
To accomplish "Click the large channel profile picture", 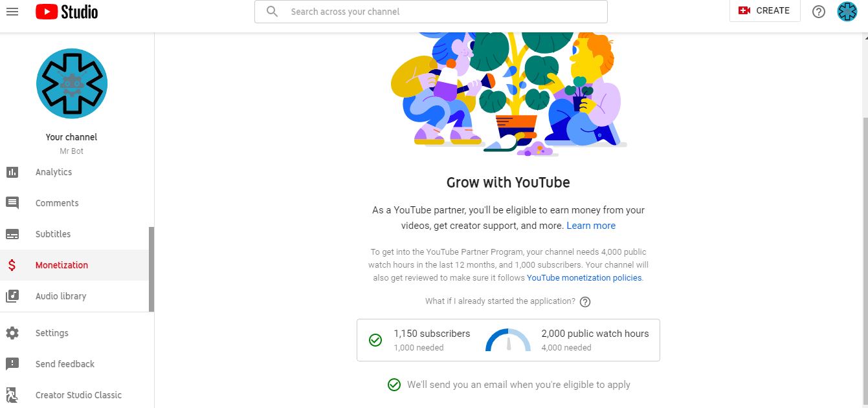I will coord(72,83).
